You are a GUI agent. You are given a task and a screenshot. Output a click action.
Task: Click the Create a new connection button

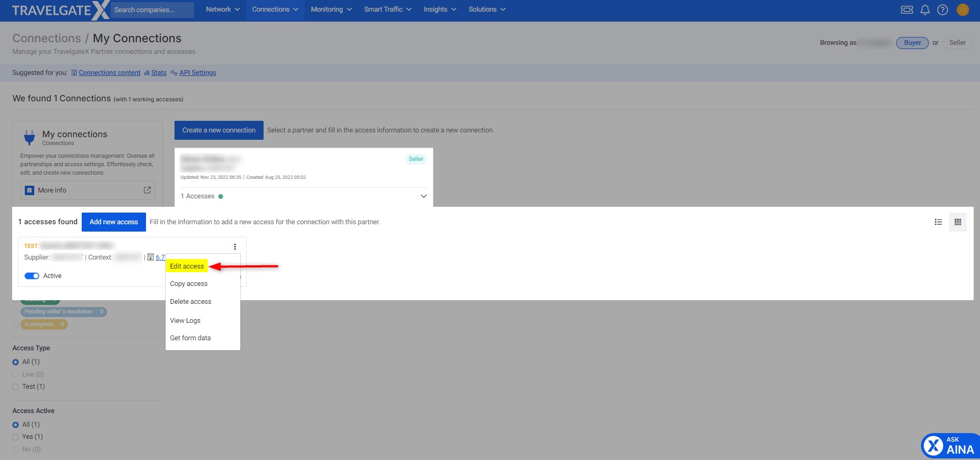tap(219, 130)
